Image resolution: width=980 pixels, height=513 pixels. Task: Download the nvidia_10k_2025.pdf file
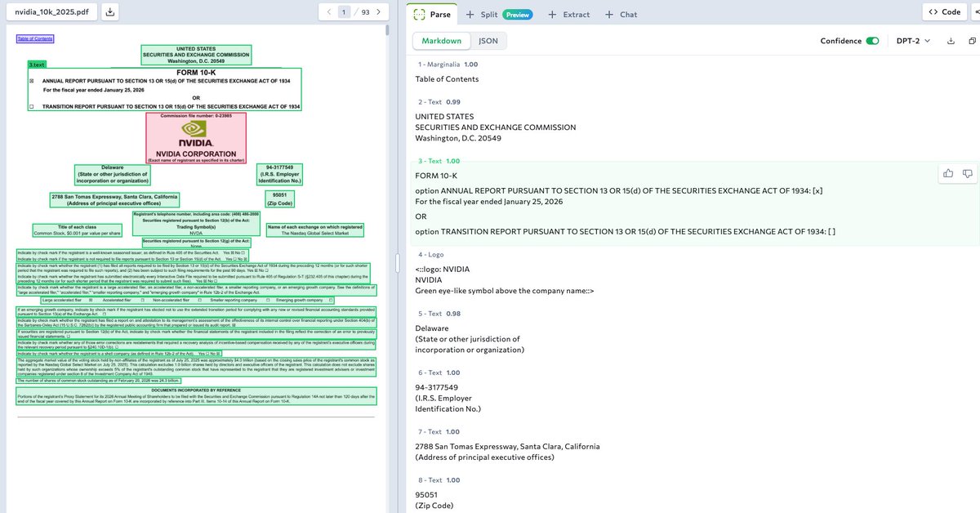pos(111,12)
